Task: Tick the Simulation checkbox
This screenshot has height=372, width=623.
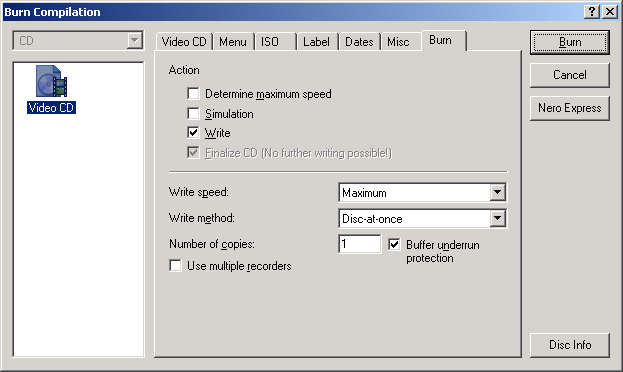Action: click(x=193, y=113)
